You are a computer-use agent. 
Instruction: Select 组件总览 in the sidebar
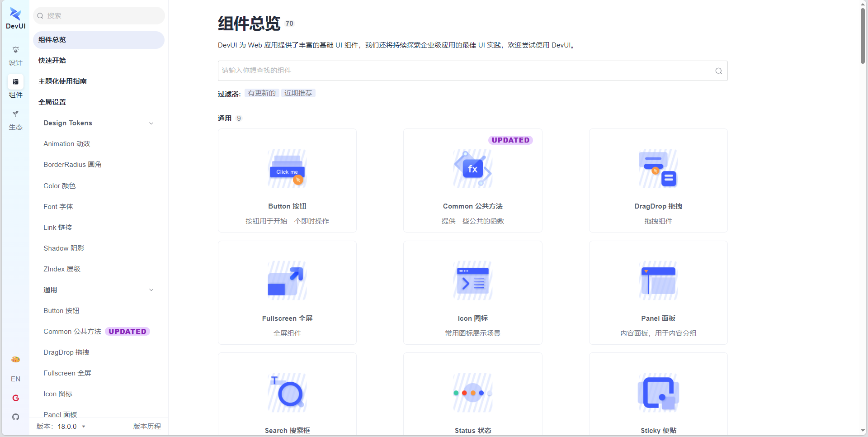click(x=99, y=40)
